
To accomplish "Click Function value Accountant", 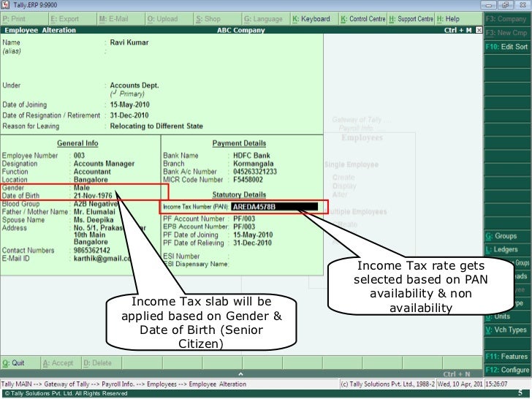I will click(x=92, y=172).
